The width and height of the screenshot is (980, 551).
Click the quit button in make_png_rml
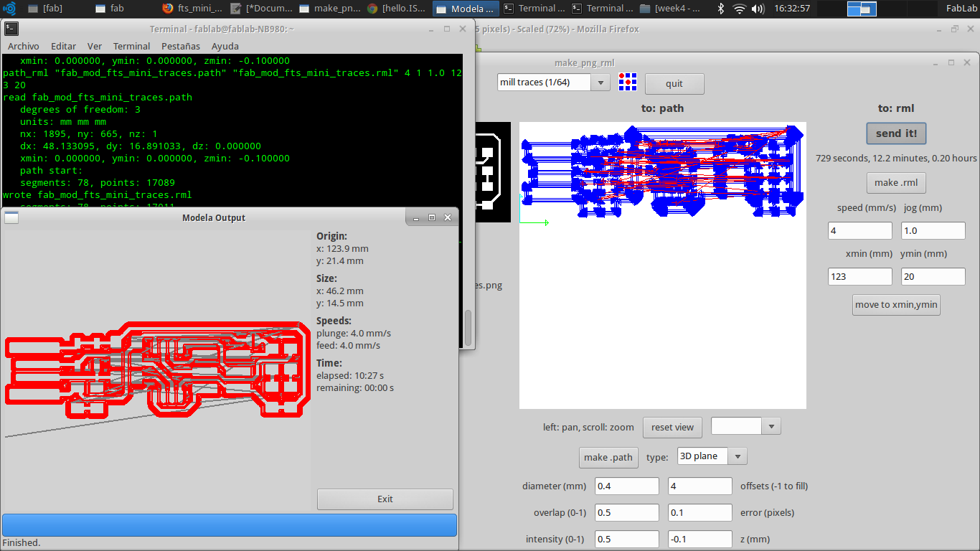pos(674,83)
